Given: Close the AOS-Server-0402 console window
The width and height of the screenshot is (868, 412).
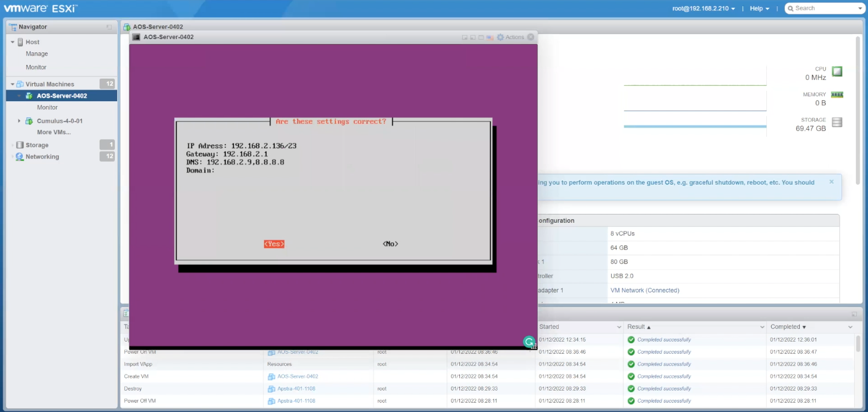Looking at the screenshot, I should (x=531, y=37).
